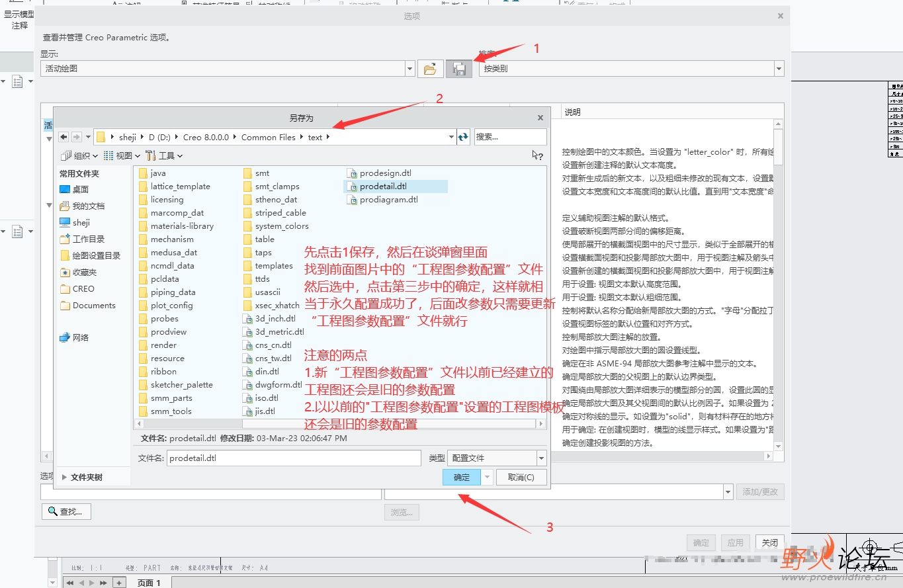Open 绘图设置目录 folder shortcut
903x588 pixels.
[90, 255]
